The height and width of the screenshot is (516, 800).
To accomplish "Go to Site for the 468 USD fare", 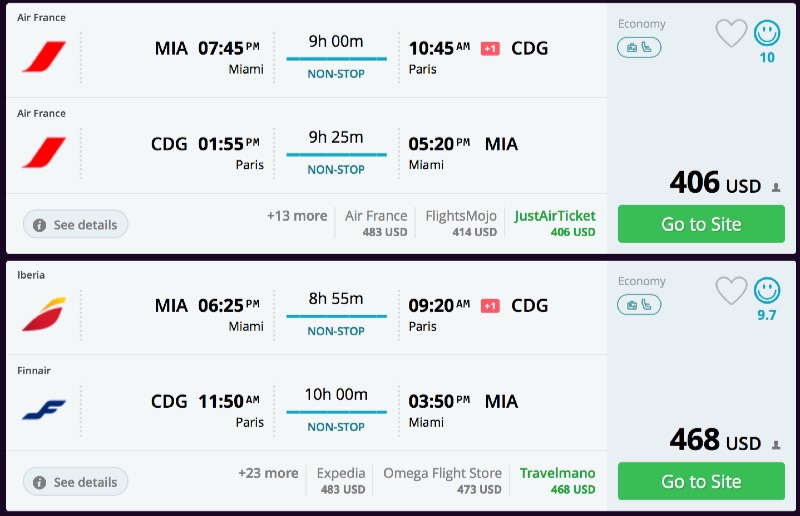I will coord(701,481).
